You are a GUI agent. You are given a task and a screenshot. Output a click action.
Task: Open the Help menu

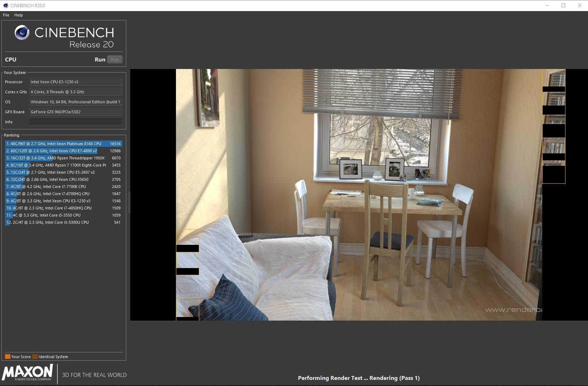tap(19, 15)
